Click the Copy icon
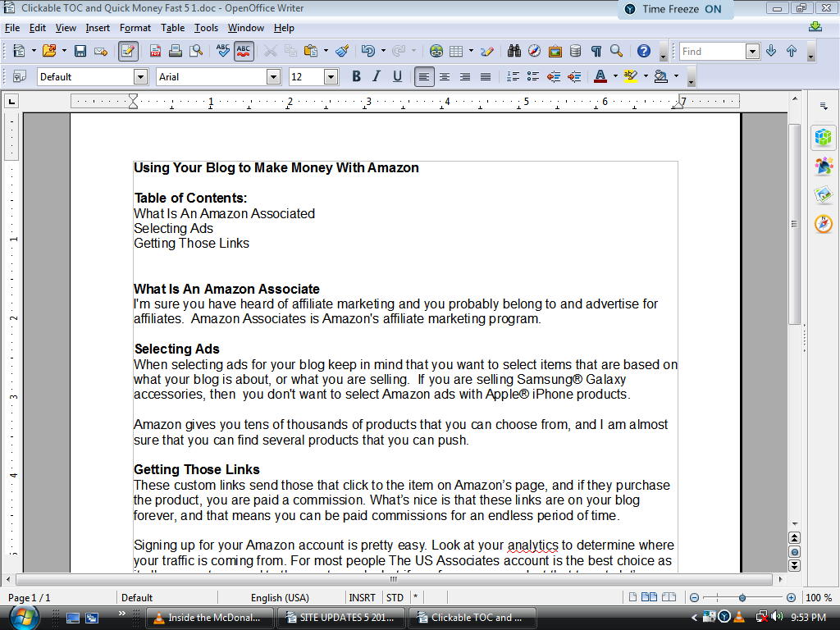 click(x=291, y=51)
